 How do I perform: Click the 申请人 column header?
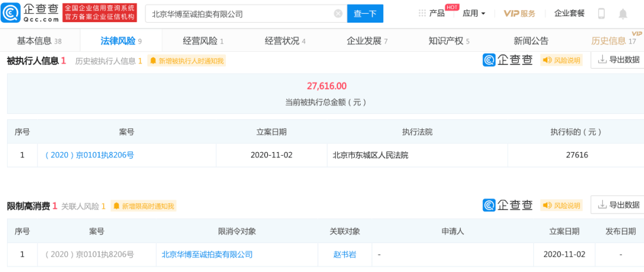pyautogui.click(x=453, y=231)
